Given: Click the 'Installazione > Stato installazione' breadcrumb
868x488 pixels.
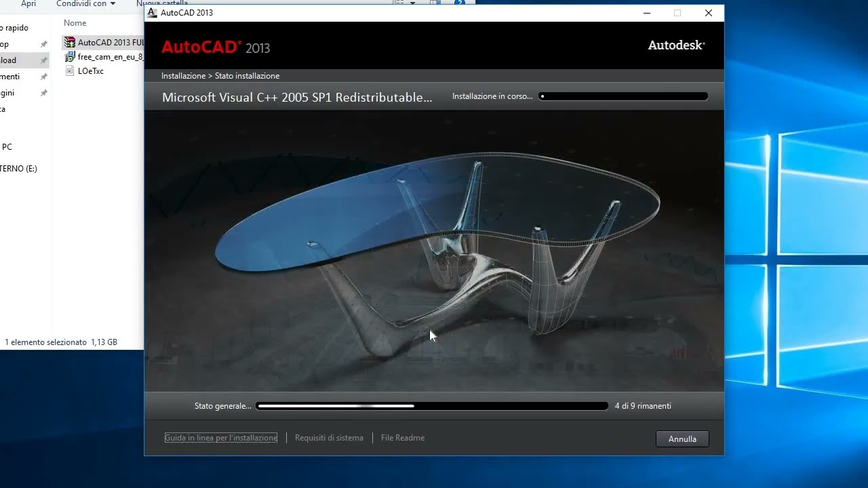Looking at the screenshot, I should click(220, 76).
